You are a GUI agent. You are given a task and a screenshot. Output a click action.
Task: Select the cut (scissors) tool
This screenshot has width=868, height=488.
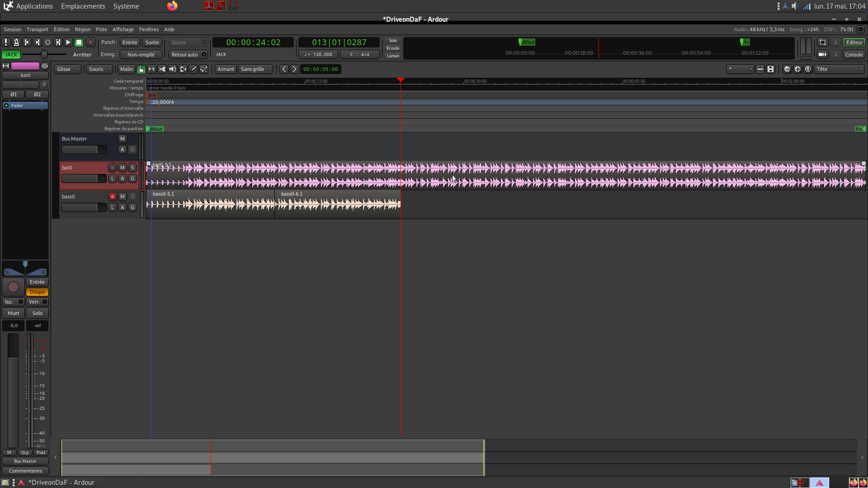coord(162,69)
